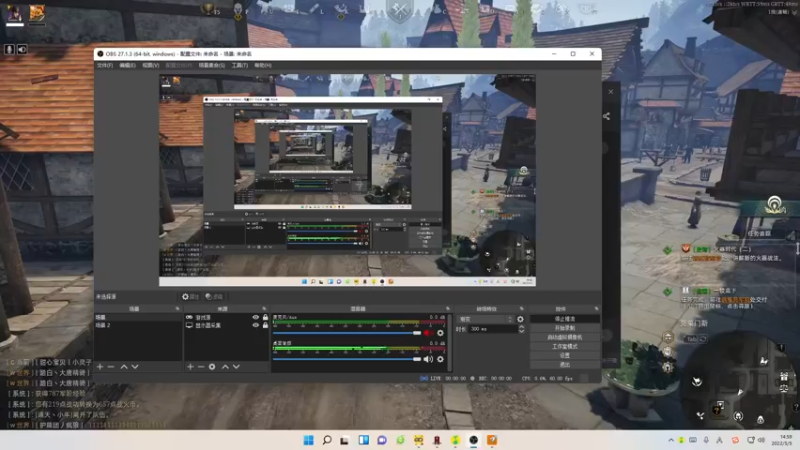Click the share icon on the game side panel
The width and height of the screenshot is (800, 450).
(606, 116)
